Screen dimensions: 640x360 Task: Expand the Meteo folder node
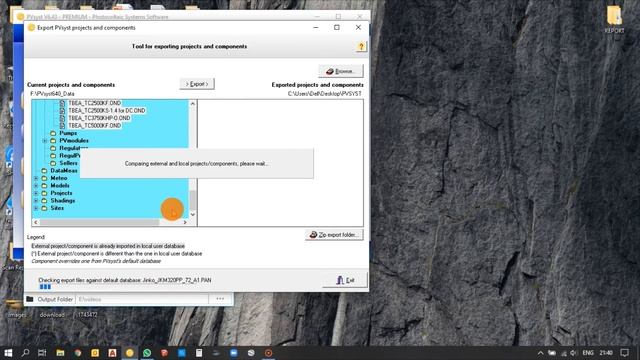point(36,178)
